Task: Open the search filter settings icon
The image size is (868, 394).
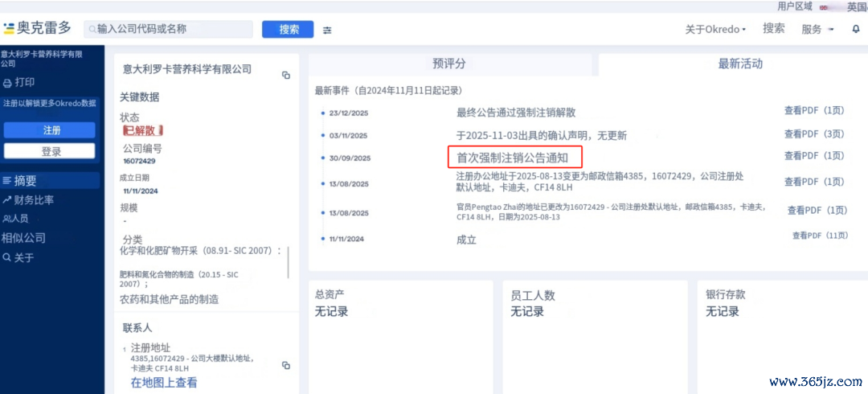Action: [327, 31]
